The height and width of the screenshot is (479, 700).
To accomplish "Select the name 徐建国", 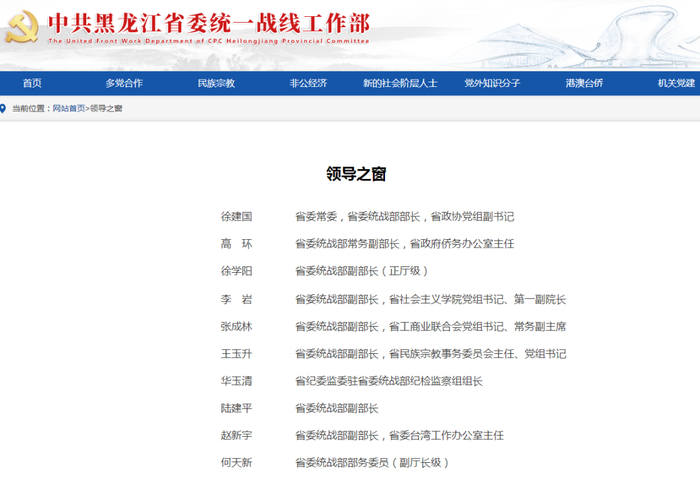I will (237, 217).
